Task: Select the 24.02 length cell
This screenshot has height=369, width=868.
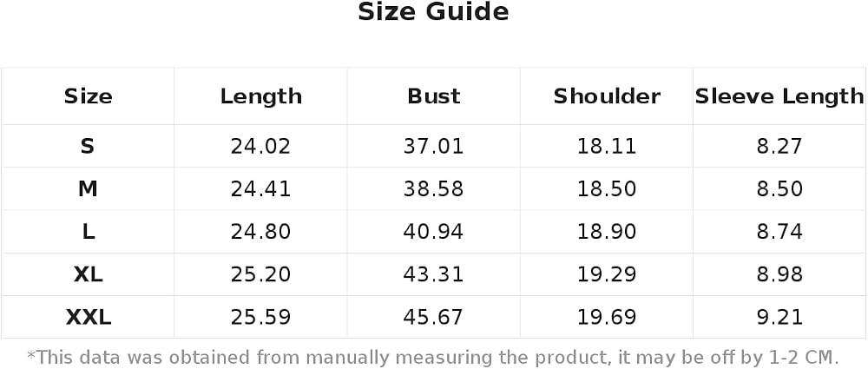Action: click(260, 146)
